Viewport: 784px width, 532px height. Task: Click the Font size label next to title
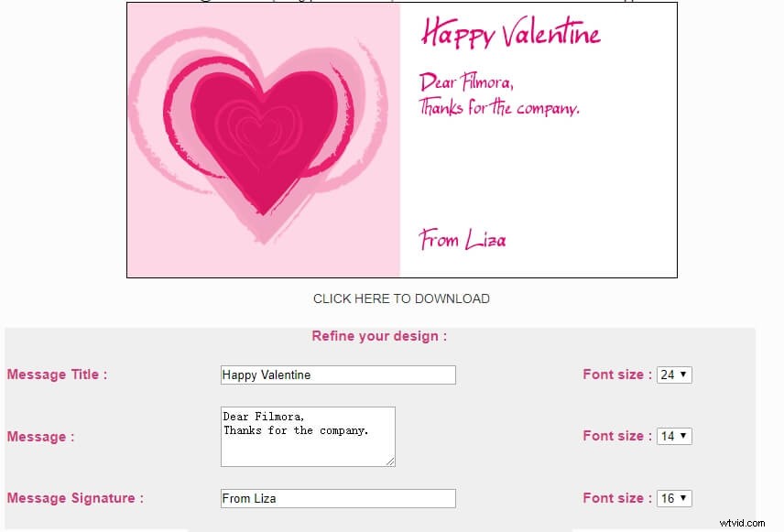click(614, 374)
